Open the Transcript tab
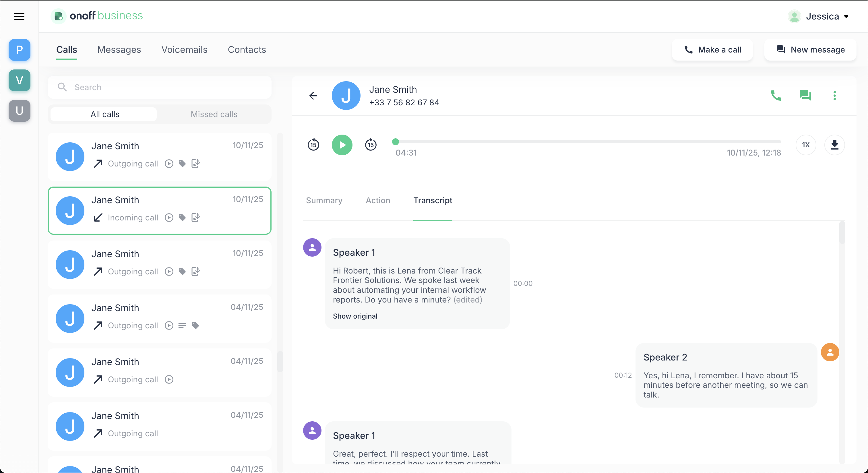 point(433,200)
